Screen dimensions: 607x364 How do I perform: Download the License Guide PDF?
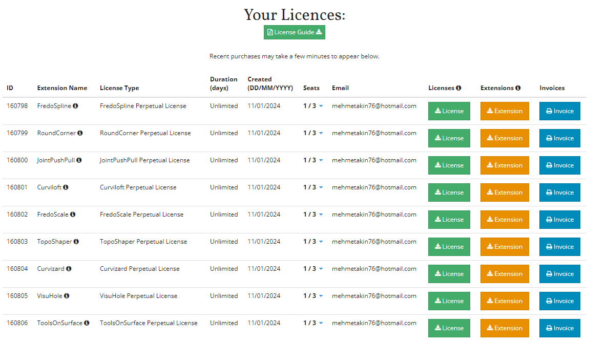tap(294, 32)
